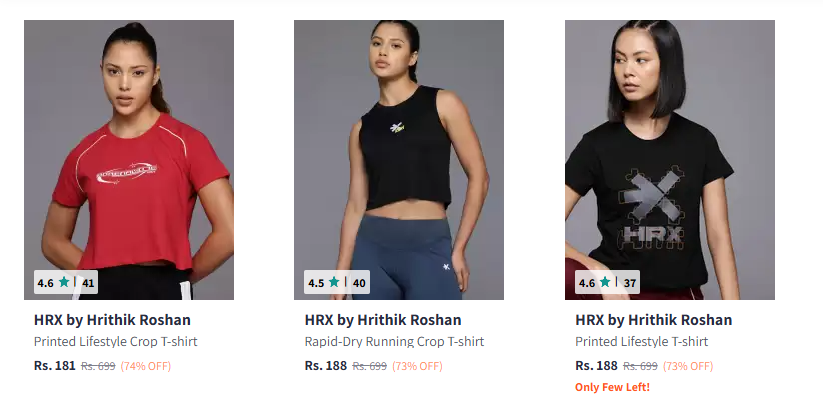Click the star icon on the 4.6 | 37 rating
823x410 pixels.
click(x=605, y=282)
